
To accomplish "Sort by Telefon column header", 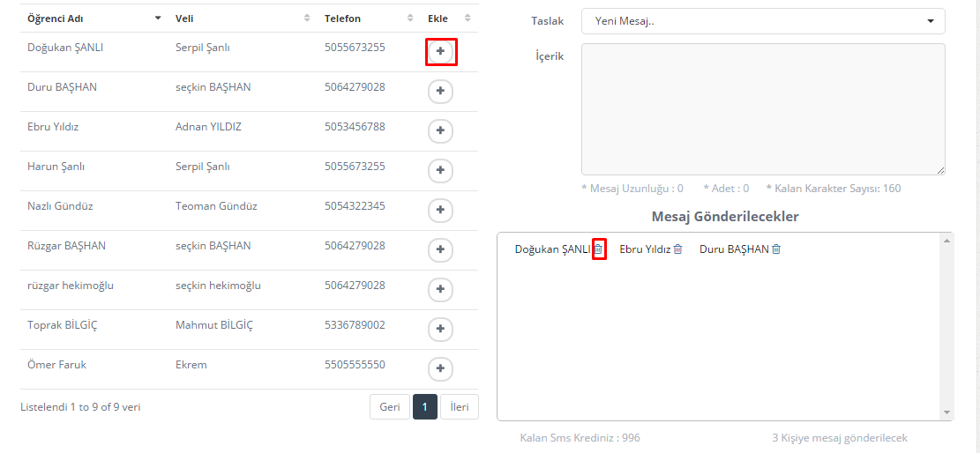I will coord(368,19).
